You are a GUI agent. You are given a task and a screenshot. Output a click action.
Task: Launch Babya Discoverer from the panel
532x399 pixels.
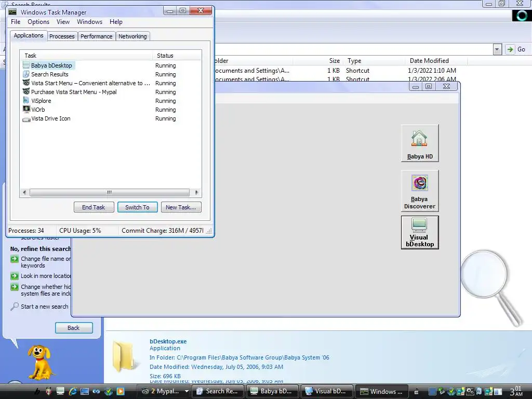click(420, 191)
